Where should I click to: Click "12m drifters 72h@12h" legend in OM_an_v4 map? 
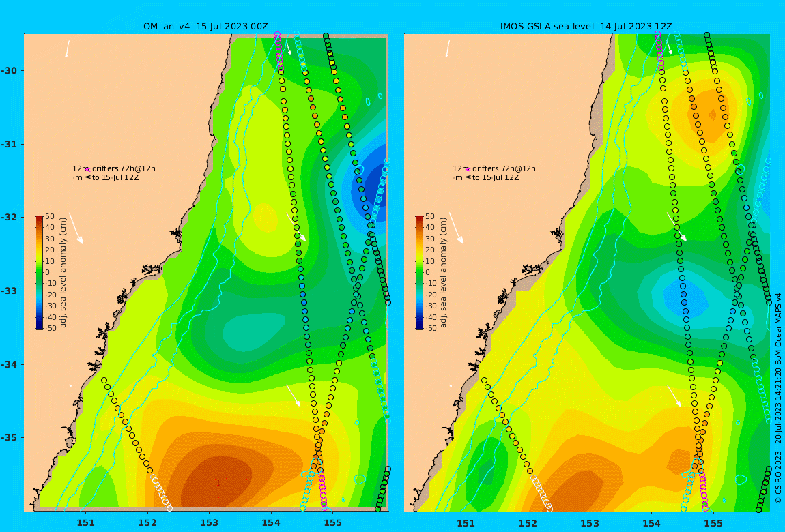114,168
